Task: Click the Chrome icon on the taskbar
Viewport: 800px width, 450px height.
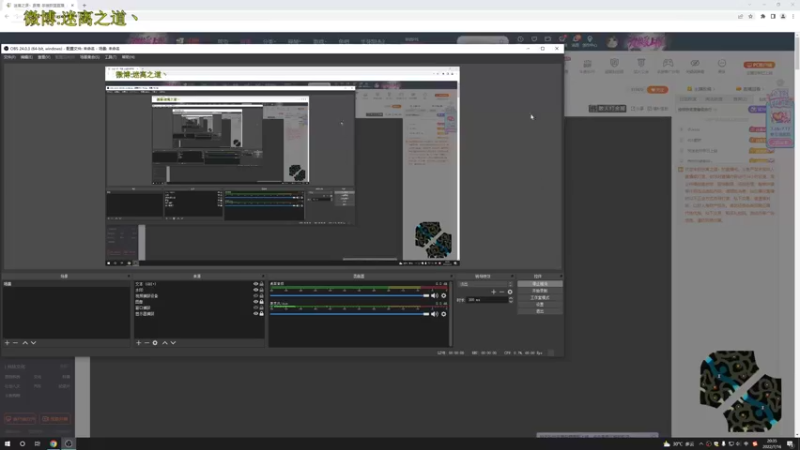Action: (53, 444)
